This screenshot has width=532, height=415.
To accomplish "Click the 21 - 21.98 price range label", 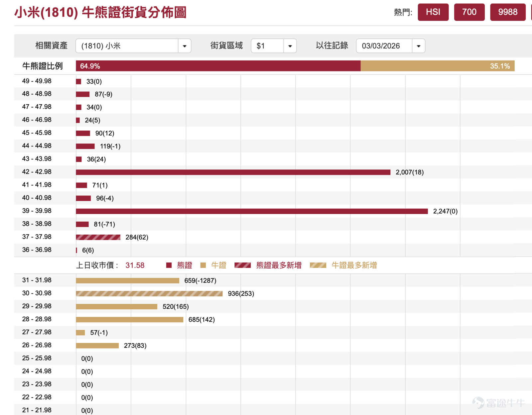I will (37, 410).
